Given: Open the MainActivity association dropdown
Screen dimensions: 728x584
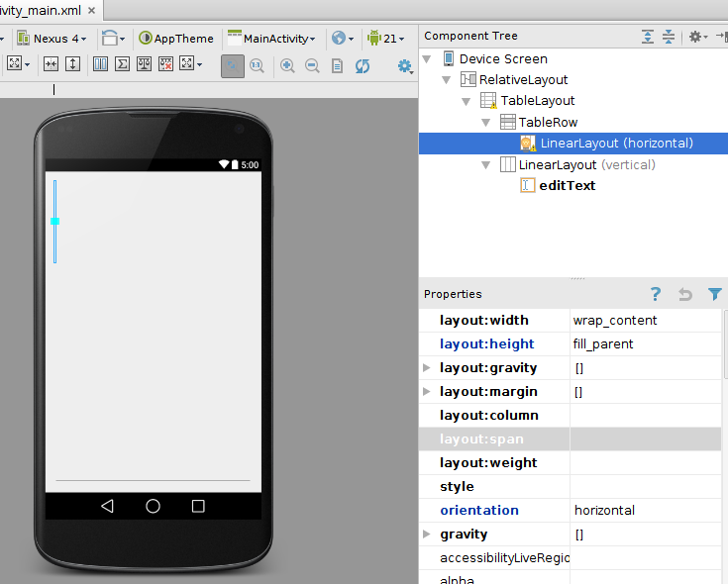Looking at the screenshot, I should 271,39.
